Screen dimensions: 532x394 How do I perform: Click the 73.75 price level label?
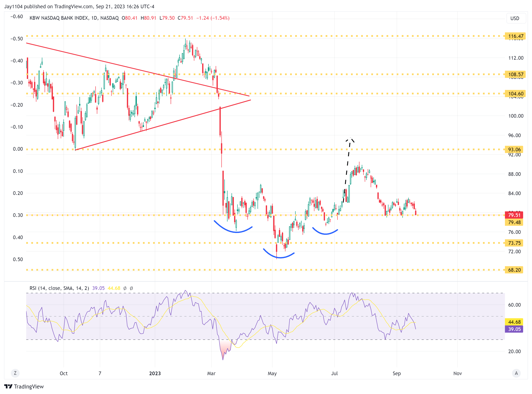click(x=514, y=243)
